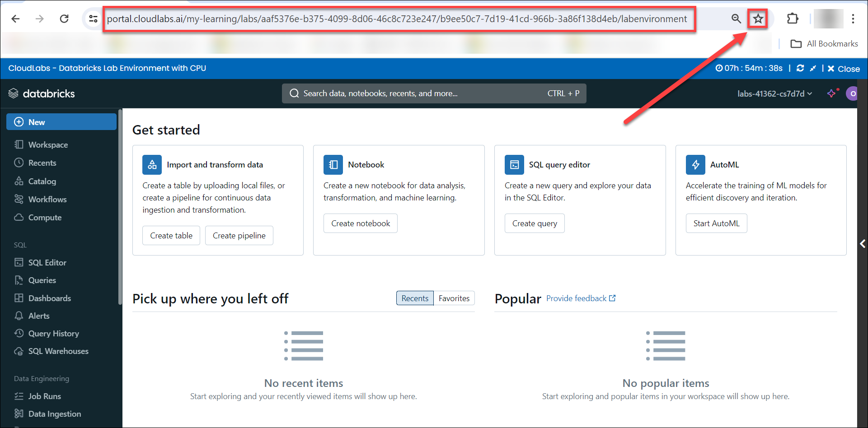Click the browser forward arrow
The width and height of the screenshot is (868, 428).
coord(40,19)
